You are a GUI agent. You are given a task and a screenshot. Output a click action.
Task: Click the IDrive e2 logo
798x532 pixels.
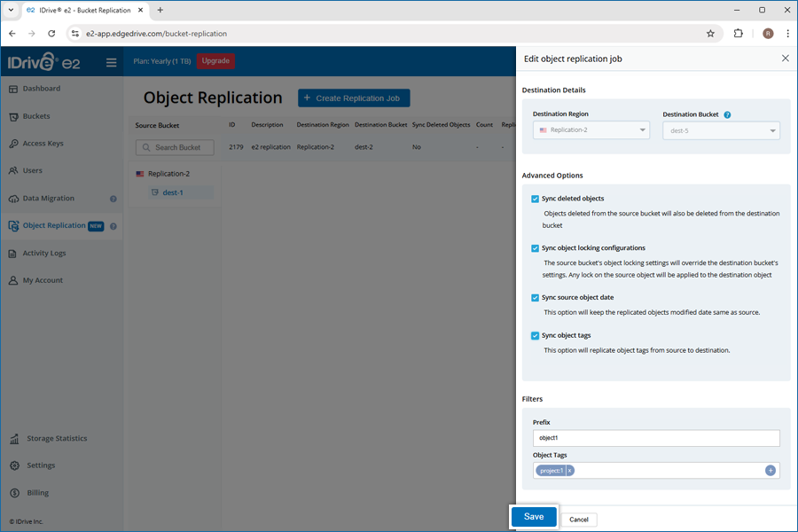pos(43,62)
